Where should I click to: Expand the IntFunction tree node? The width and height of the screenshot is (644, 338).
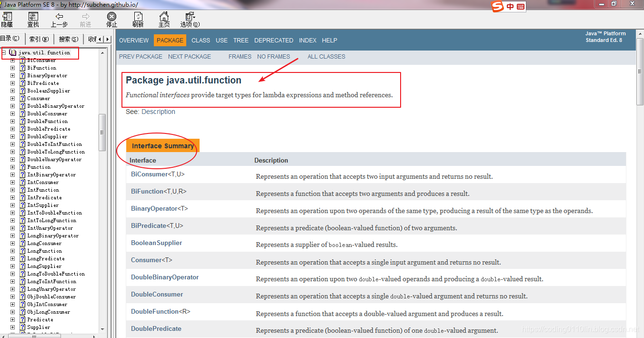(x=13, y=190)
